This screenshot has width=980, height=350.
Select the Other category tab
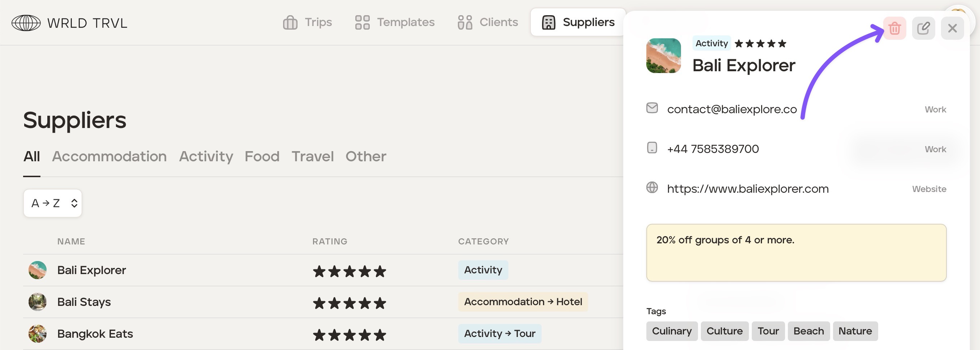click(x=365, y=157)
